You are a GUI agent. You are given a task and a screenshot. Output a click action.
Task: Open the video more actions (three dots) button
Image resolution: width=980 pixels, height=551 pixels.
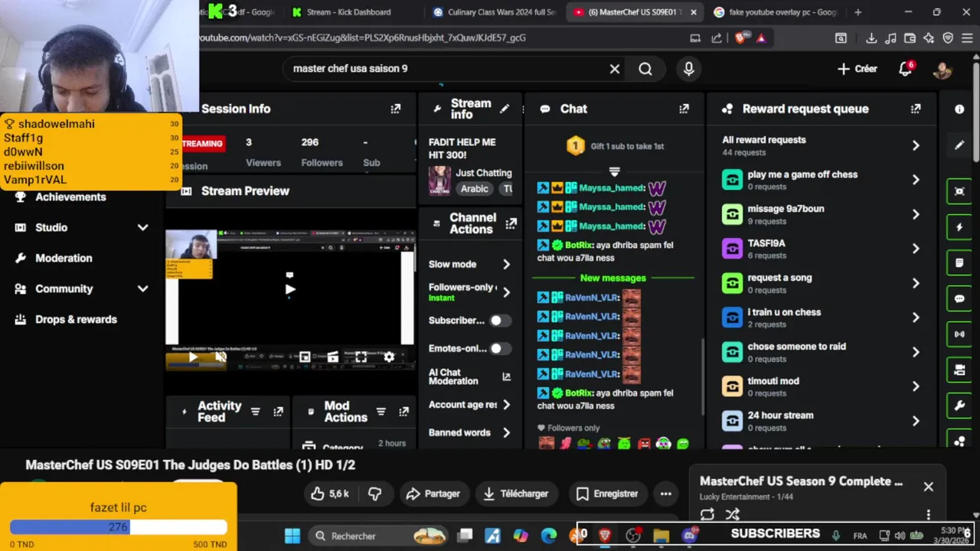665,494
